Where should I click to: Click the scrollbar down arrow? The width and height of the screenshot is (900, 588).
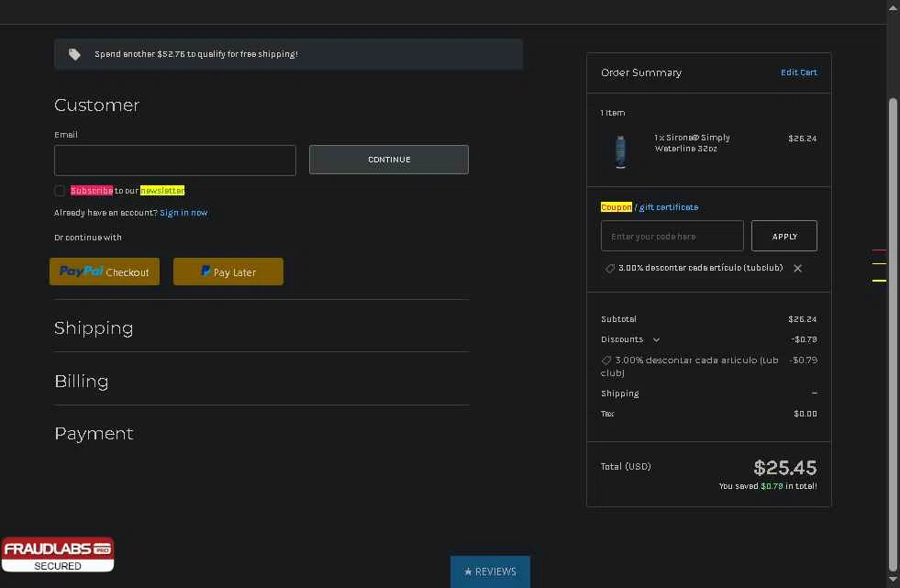click(893, 580)
